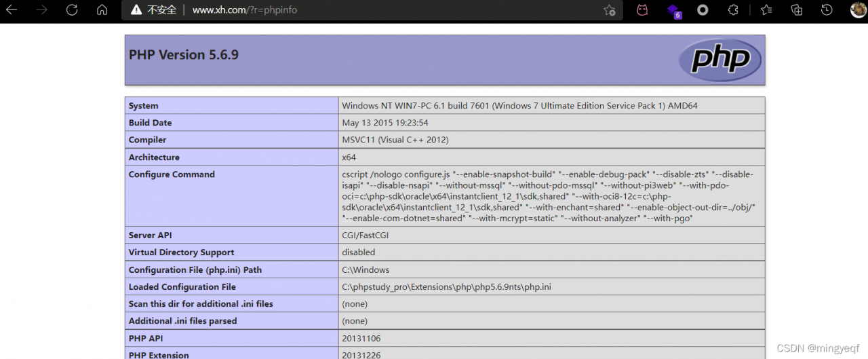Screen dimensions: 868x359
Task: Open browsing history panel
Action: 827,10
